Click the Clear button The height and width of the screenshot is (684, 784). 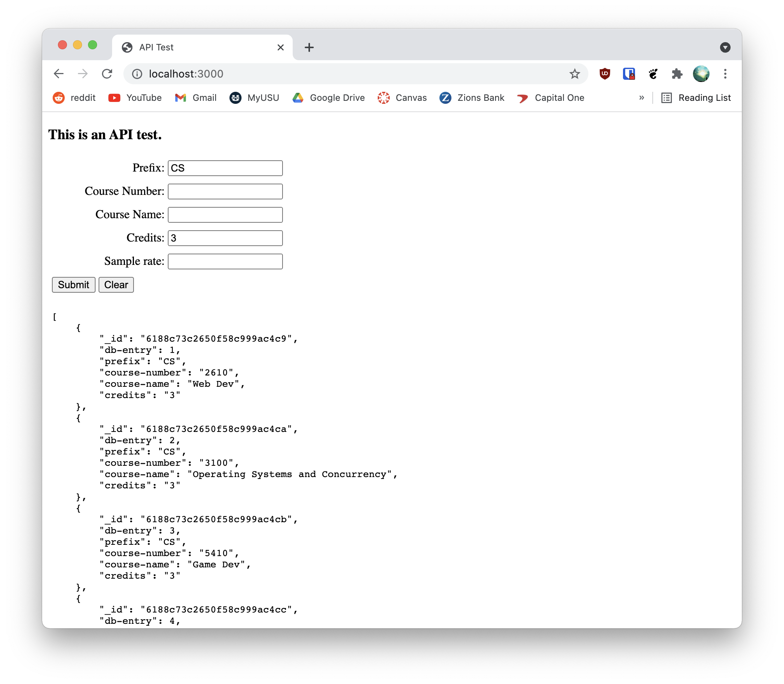coord(115,285)
